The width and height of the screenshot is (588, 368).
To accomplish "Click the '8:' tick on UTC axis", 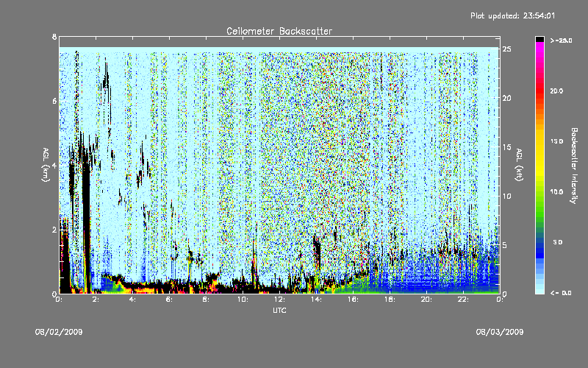I will [206, 300].
